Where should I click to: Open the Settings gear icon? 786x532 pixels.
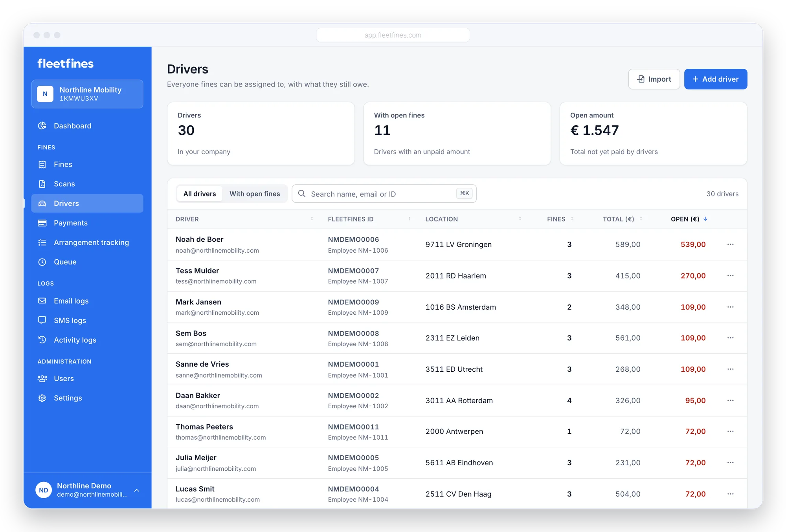42,398
